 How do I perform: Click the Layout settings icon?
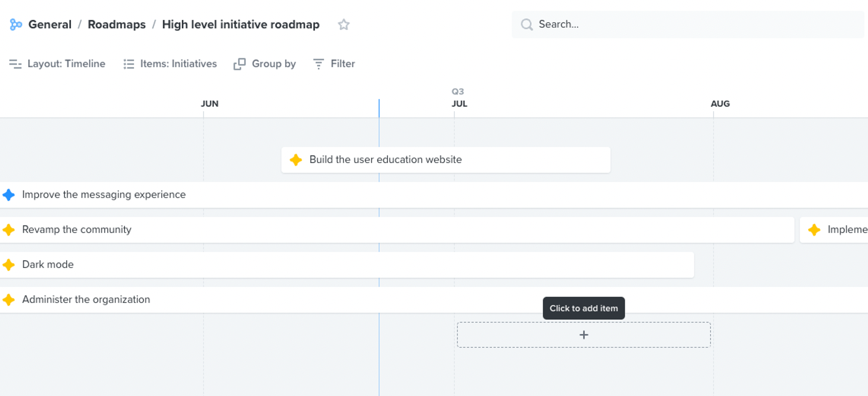pos(14,64)
